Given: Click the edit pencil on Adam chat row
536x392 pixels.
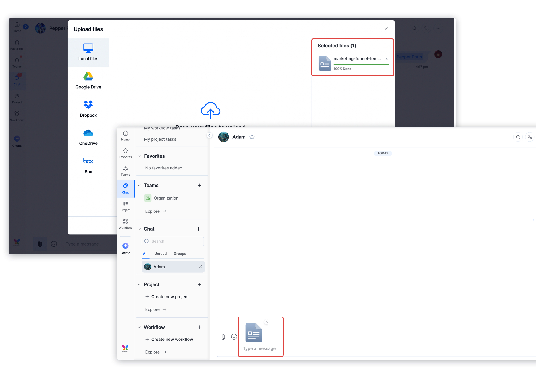Looking at the screenshot, I should 200,267.
